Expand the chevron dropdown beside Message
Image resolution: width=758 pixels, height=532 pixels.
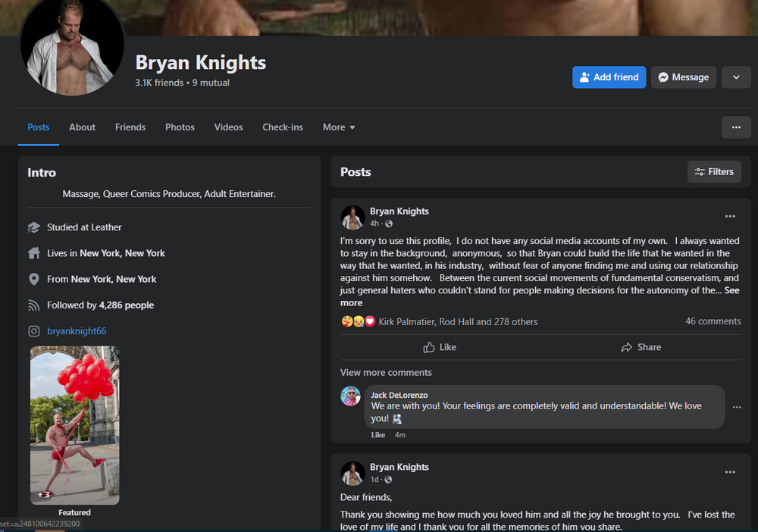pyautogui.click(x=735, y=77)
